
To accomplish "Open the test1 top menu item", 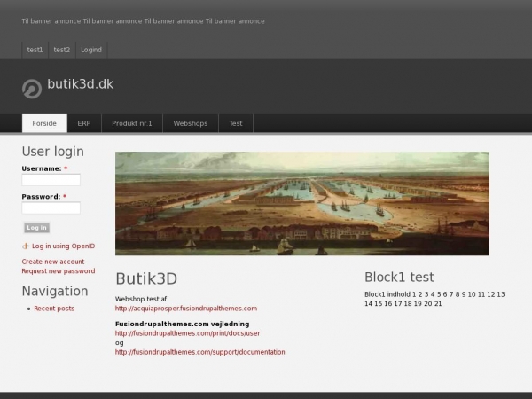I will pyautogui.click(x=35, y=50).
